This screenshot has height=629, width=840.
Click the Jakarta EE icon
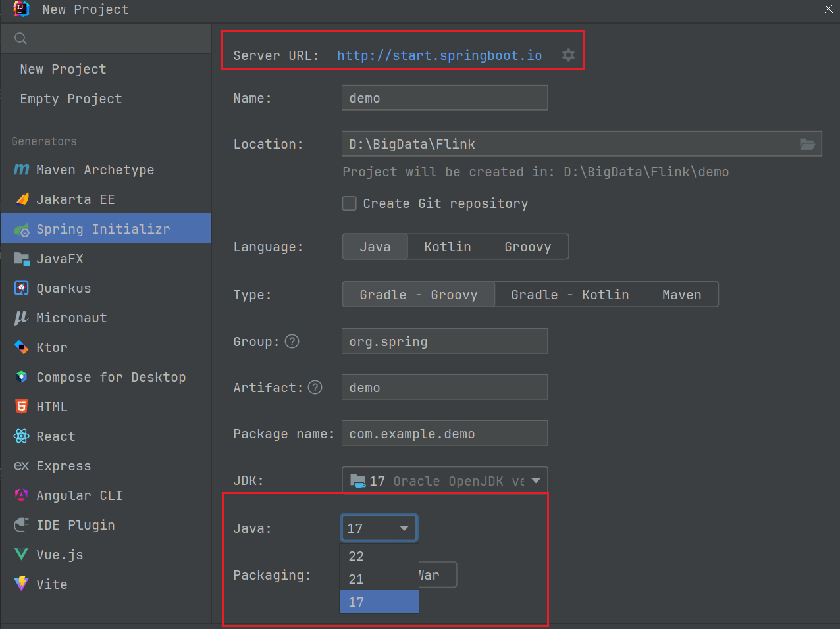(x=22, y=199)
